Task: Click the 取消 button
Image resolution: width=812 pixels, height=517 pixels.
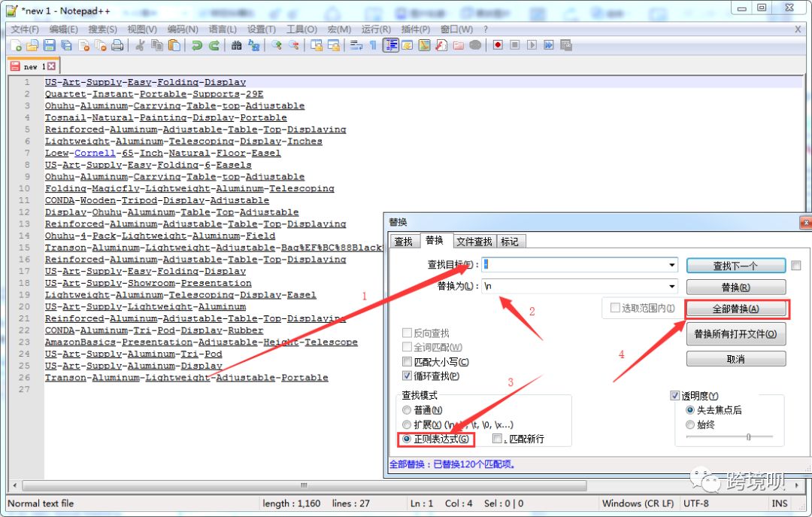Action: click(735, 359)
